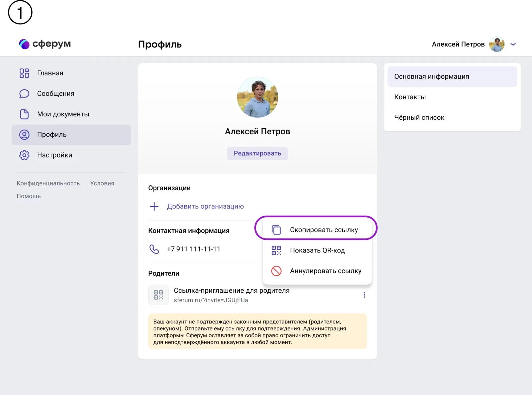Click the plus icon beside Добавить организацию
The height and width of the screenshot is (395, 532).
click(154, 207)
